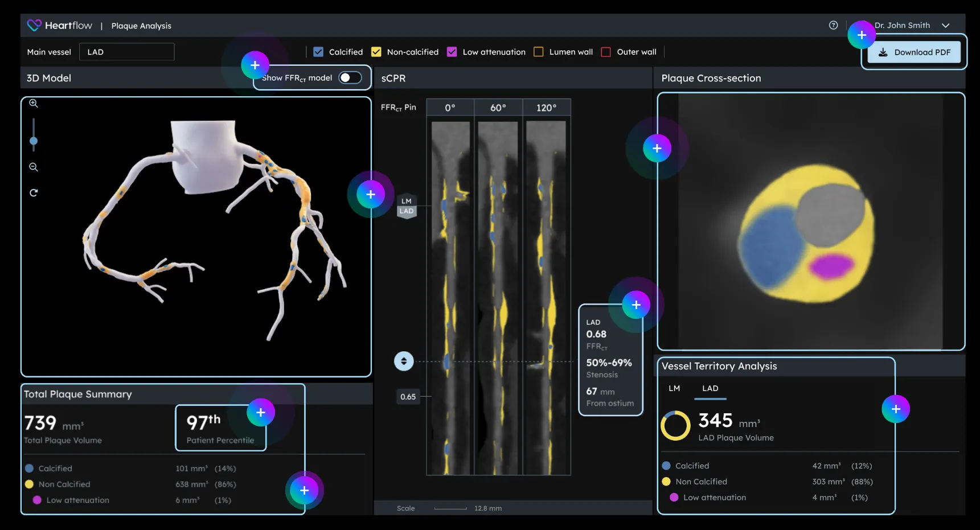Image resolution: width=980 pixels, height=530 pixels.
Task: Enable the Lumen wall checkbox
Action: [538, 52]
